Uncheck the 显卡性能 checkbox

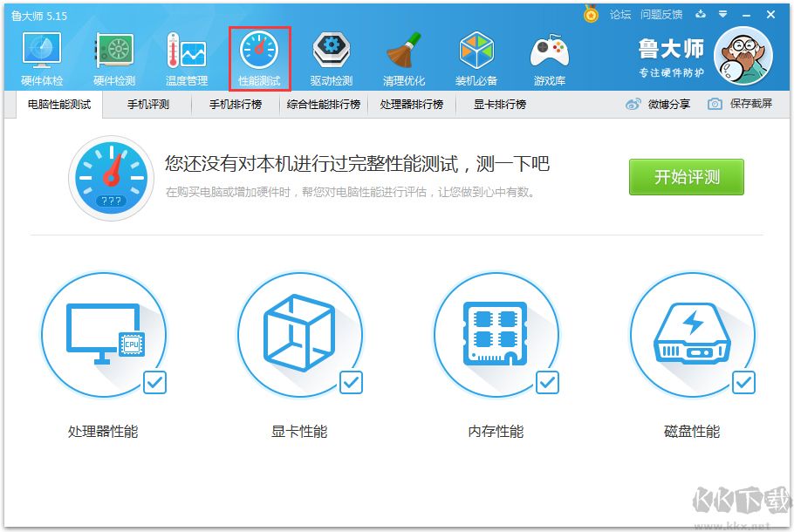pos(351,382)
